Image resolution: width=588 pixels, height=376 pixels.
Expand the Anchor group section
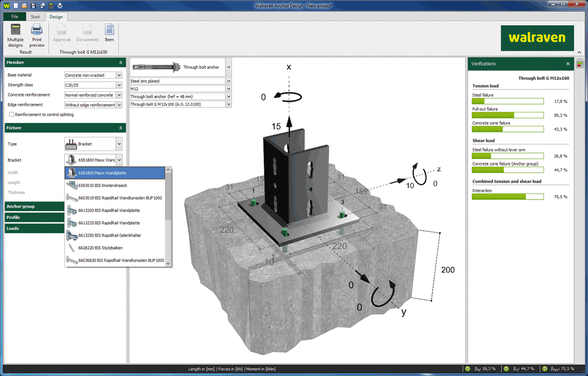(35, 206)
